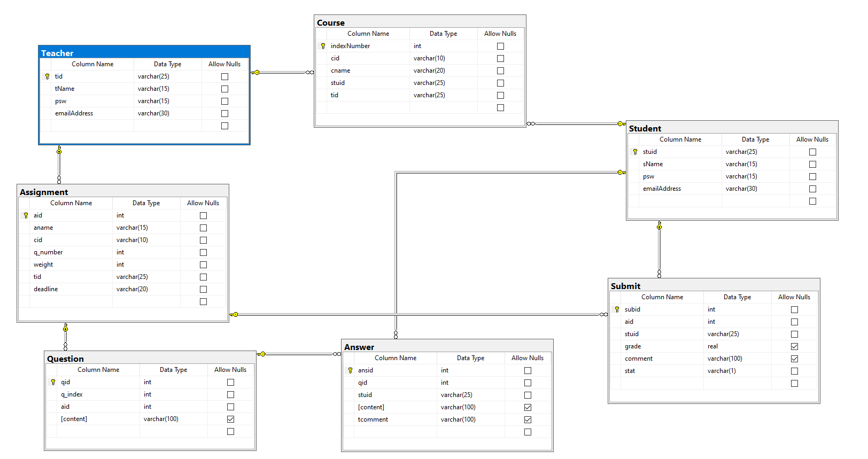Screen dimensions: 868x459
Task: Click the emailAddress column name in Student
Action: pos(662,189)
